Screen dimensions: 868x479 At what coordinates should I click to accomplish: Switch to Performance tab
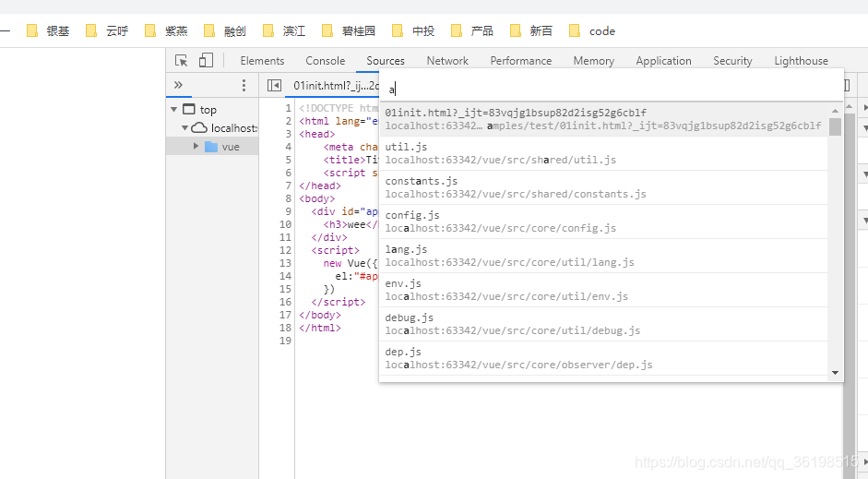coord(521,61)
